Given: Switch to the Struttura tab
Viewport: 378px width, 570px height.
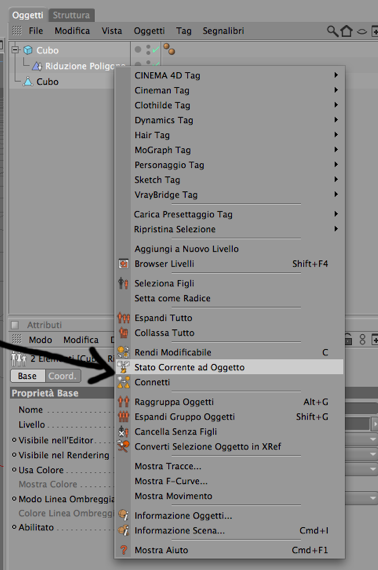Looking at the screenshot, I should click(x=71, y=15).
